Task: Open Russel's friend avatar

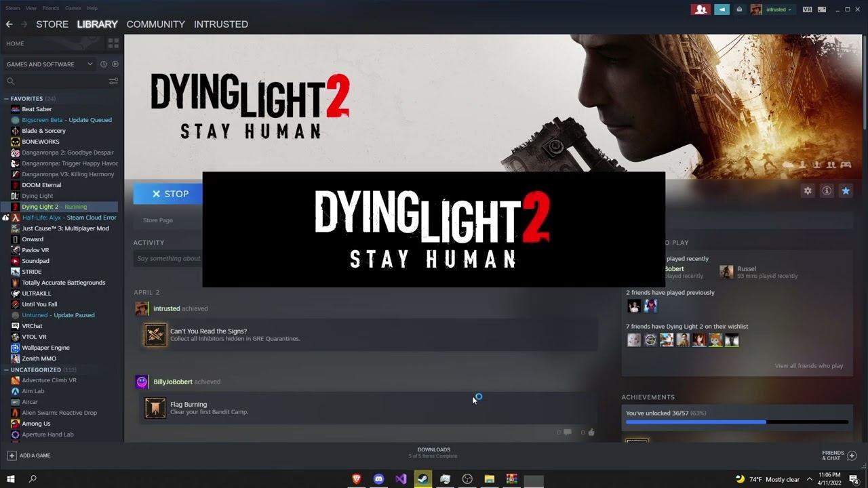Action: 726,272
